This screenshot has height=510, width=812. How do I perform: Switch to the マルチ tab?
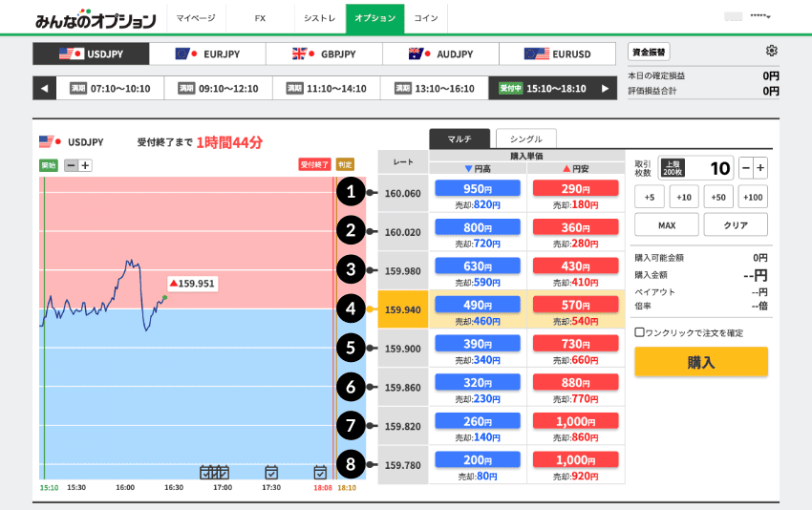pos(459,138)
